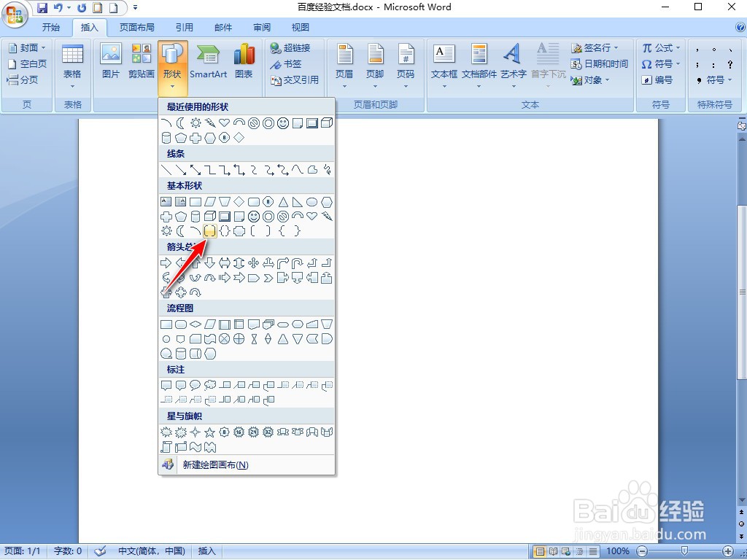Switch to Print Layout view in status bar

click(540, 551)
